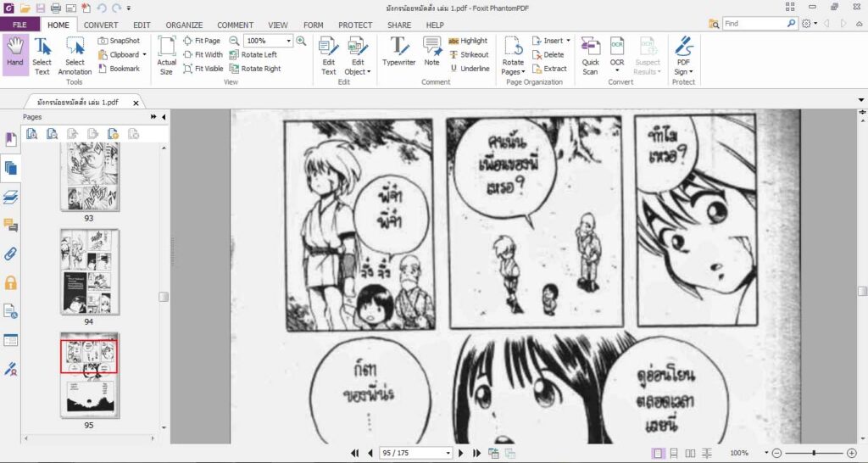Open the Attachments side panel
Image resolution: width=868 pixels, height=463 pixels.
10,254
